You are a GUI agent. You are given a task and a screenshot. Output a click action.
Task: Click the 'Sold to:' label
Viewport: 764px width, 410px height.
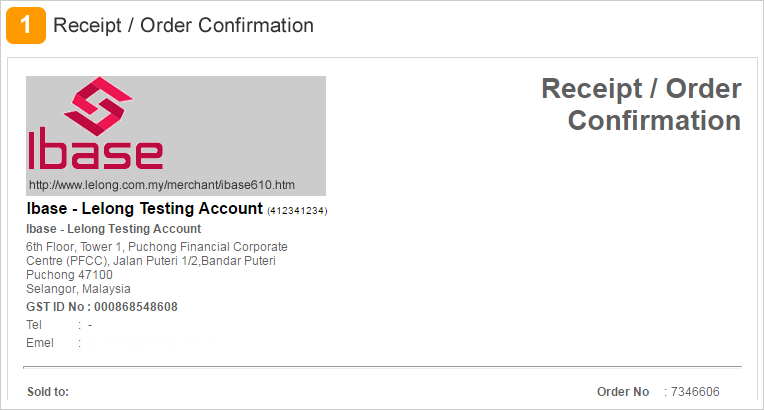tap(48, 392)
